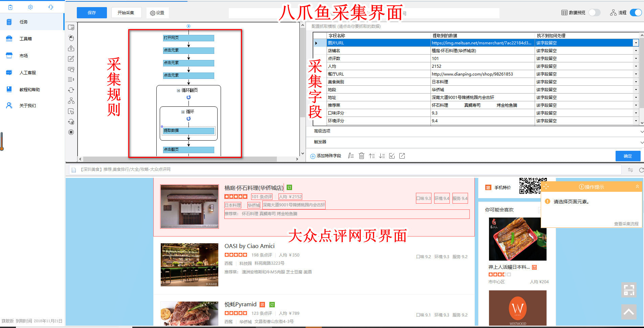Open the 任务 sidebar item
Viewport: 644px width, 328px height.
coord(32,22)
